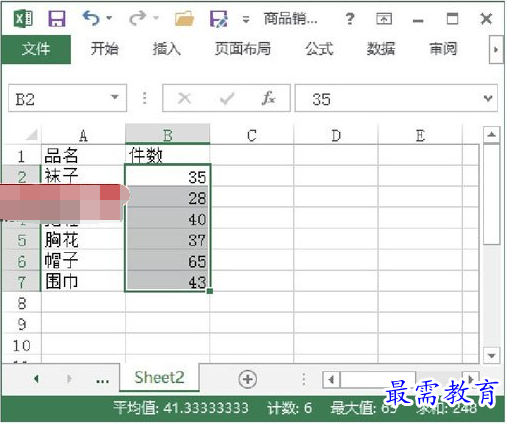Select cell with value 65

[x=168, y=261]
